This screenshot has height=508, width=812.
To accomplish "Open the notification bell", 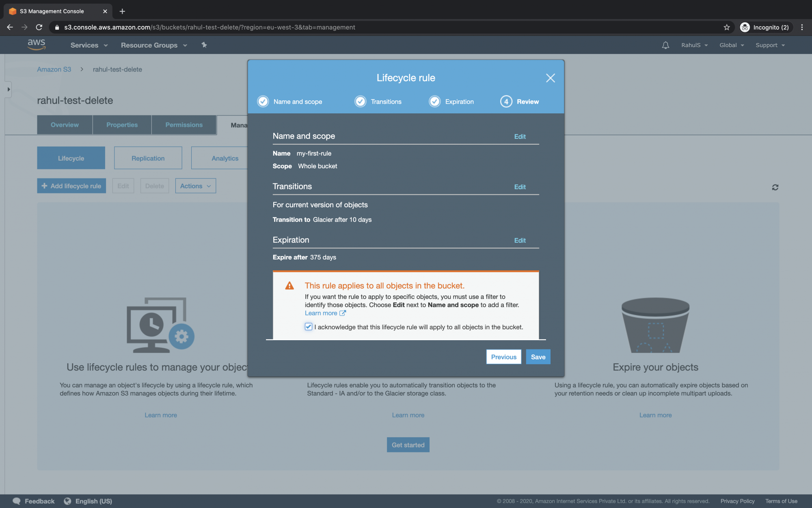I will tap(665, 45).
